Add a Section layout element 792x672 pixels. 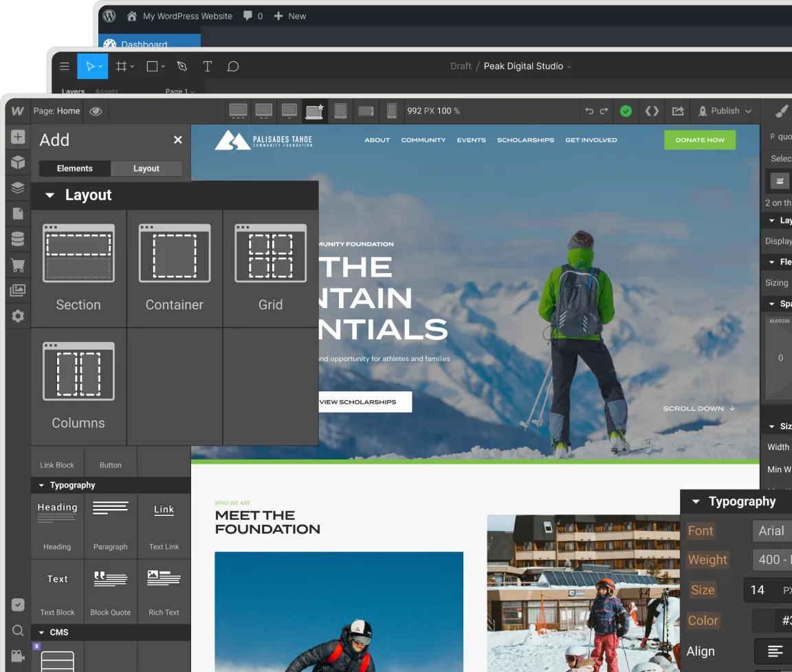(78, 269)
